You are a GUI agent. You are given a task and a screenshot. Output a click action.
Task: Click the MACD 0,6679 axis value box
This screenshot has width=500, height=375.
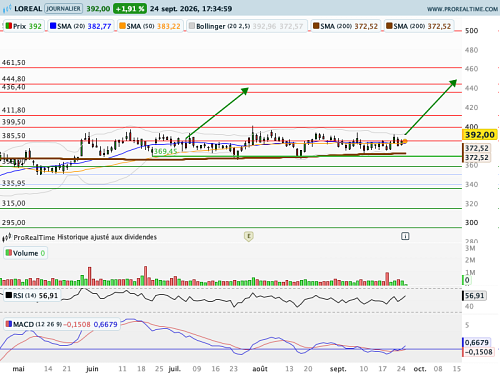[476, 343]
